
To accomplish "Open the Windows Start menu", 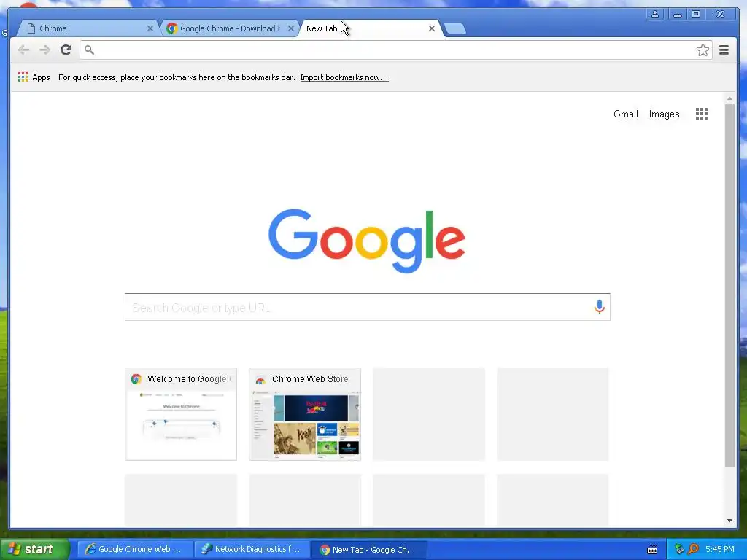I will 34,549.
